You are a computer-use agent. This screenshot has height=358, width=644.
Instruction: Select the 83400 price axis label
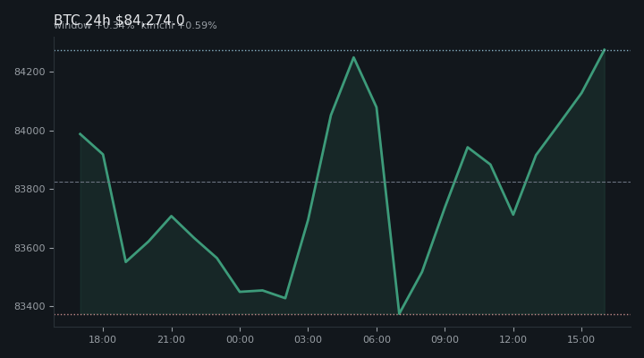pos(30,307)
